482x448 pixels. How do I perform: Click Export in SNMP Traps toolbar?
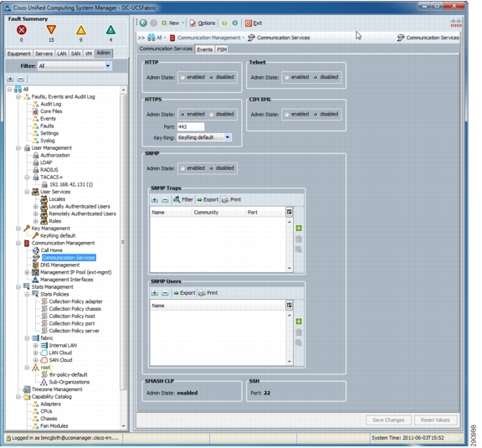pos(208,199)
